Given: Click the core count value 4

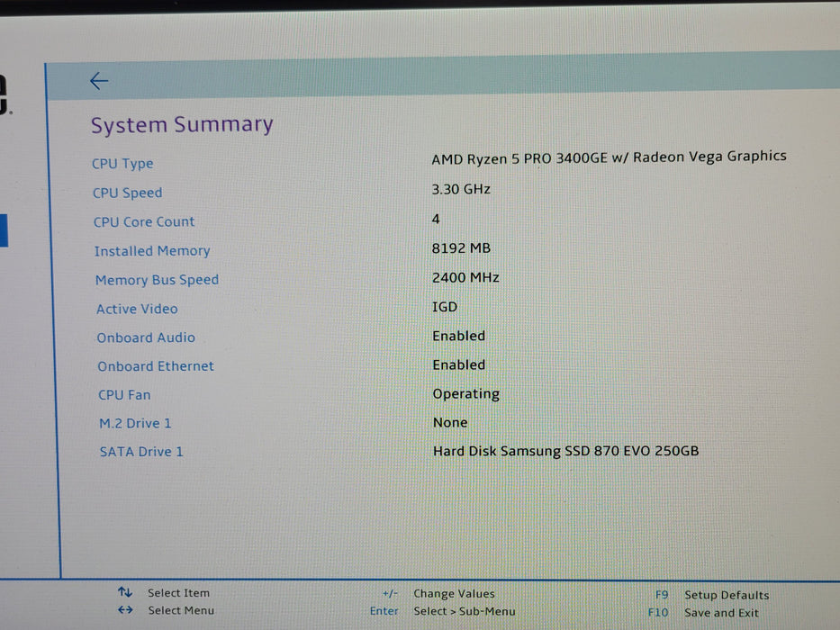Looking at the screenshot, I should tap(436, 219).
